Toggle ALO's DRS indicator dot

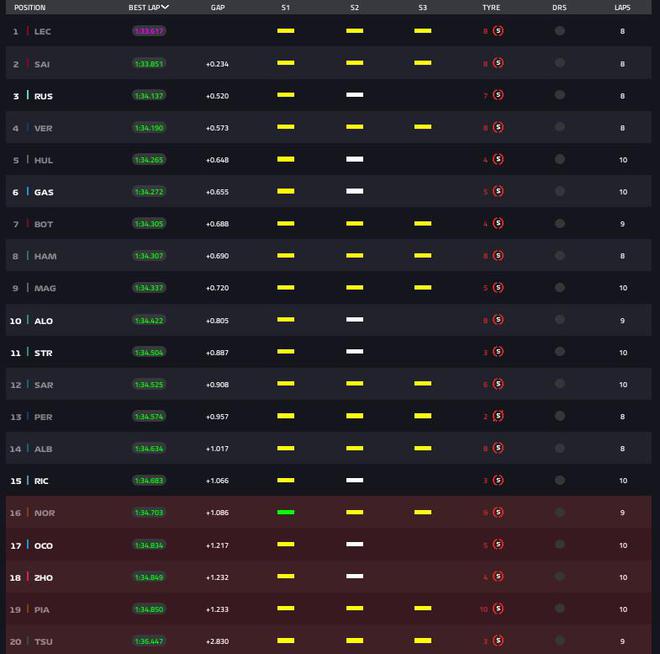pyautogui.click(x=559, y=320)
